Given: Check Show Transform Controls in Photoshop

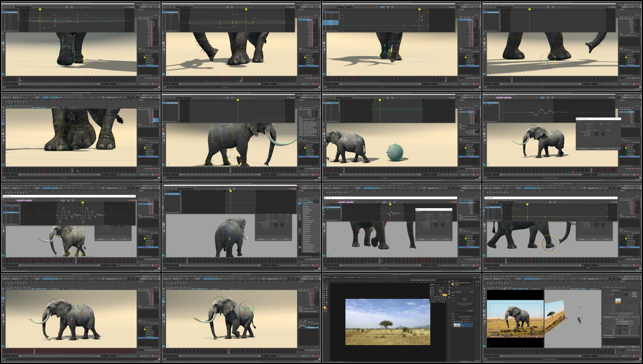Looking at the screenshot, I should tap(344, 277).
